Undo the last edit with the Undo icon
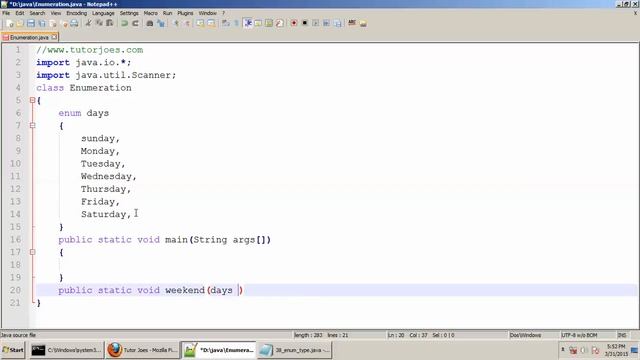Screen dimensions: 640x360 tap(124, 23)
